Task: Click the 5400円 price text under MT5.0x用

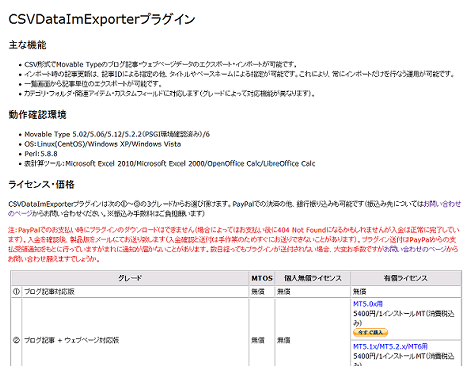Action: point(404,318)
